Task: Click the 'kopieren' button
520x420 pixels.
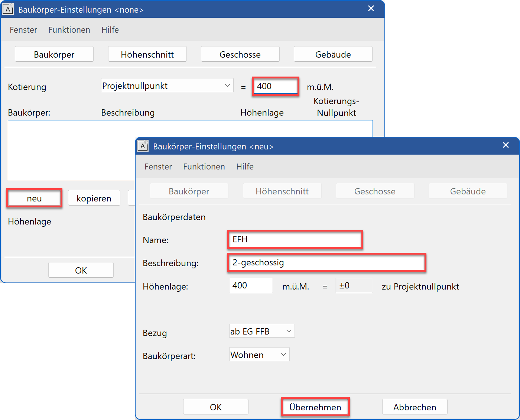Action: pyautogui.click(x=94, y=198)
